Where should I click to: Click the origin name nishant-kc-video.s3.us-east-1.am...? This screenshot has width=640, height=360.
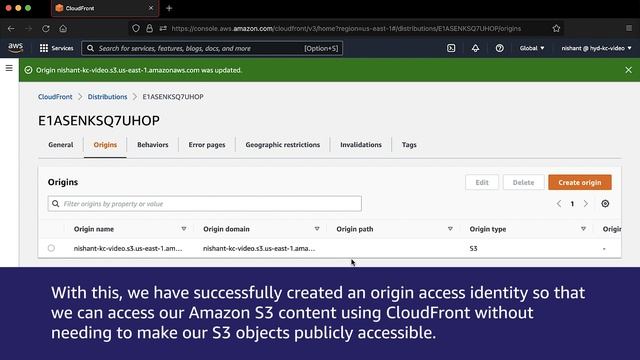(x=128, y=248)
